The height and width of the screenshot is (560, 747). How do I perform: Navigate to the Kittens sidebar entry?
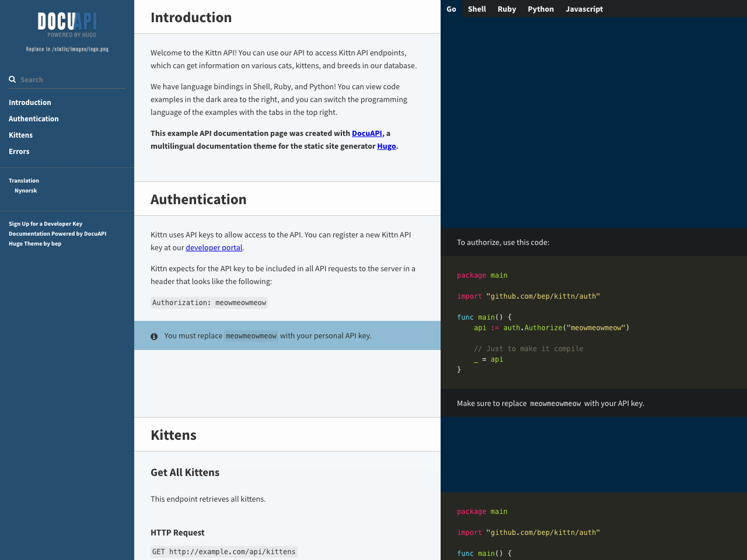click(x=20, y=135)
